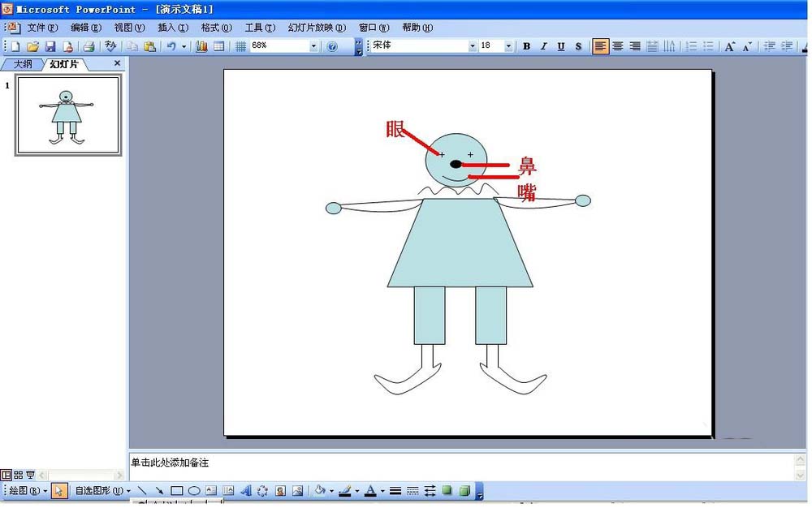Image resolution: width=812 pixels, height=508 pixels.
Task: Right align the text
Action: pos(635,46)
